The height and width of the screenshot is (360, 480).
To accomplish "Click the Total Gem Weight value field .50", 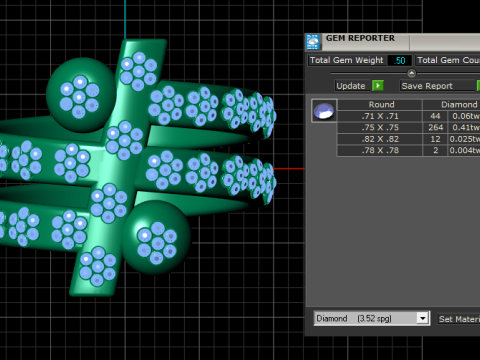I will pyautogui.click(x=399, y=60).
